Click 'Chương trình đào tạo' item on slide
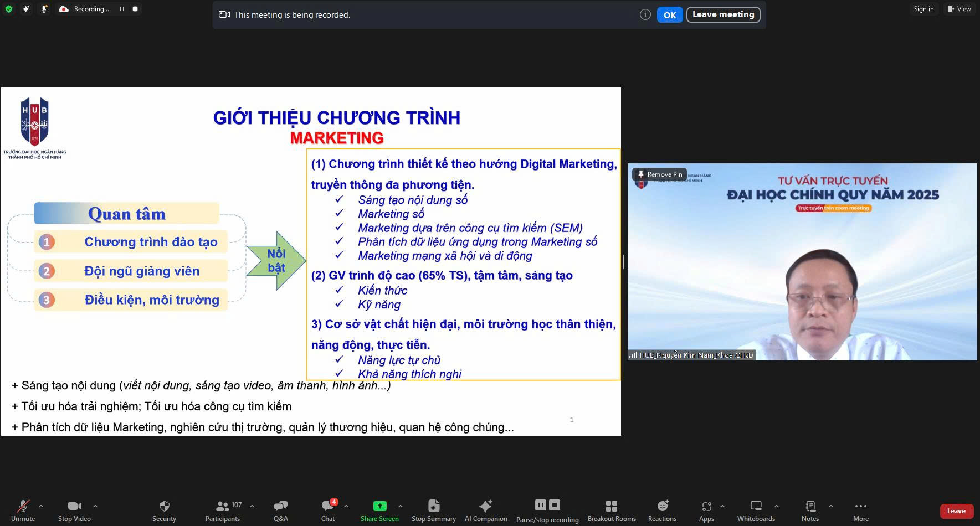 point(131,242)
